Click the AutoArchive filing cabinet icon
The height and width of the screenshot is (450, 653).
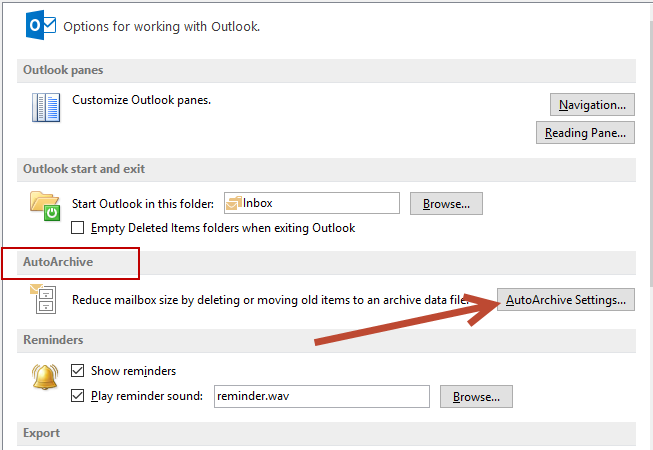click(43, 299)
